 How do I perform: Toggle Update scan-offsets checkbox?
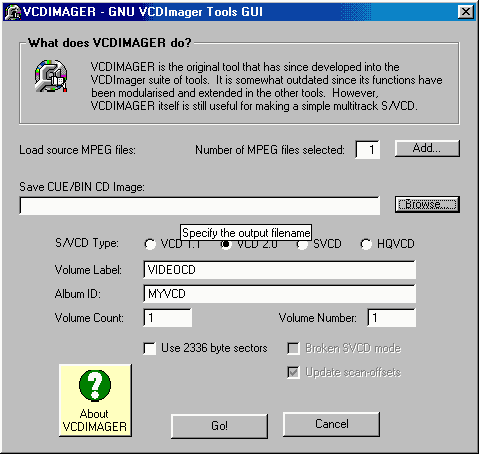293,372
